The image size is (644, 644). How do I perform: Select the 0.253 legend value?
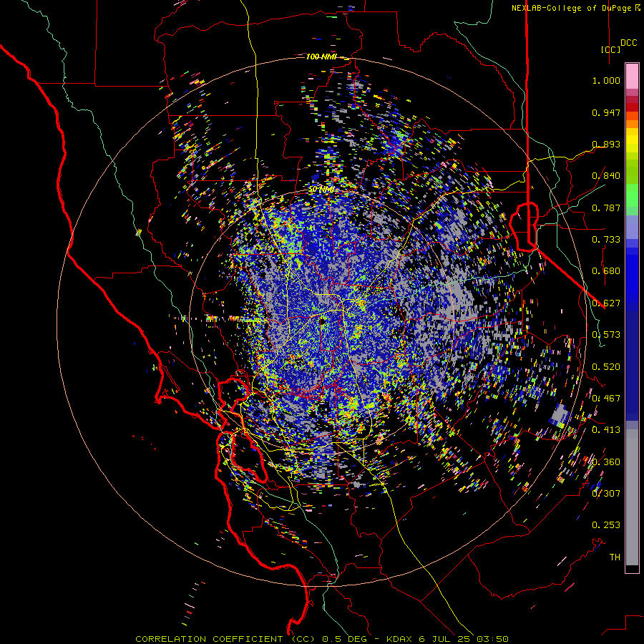[606, 525]
